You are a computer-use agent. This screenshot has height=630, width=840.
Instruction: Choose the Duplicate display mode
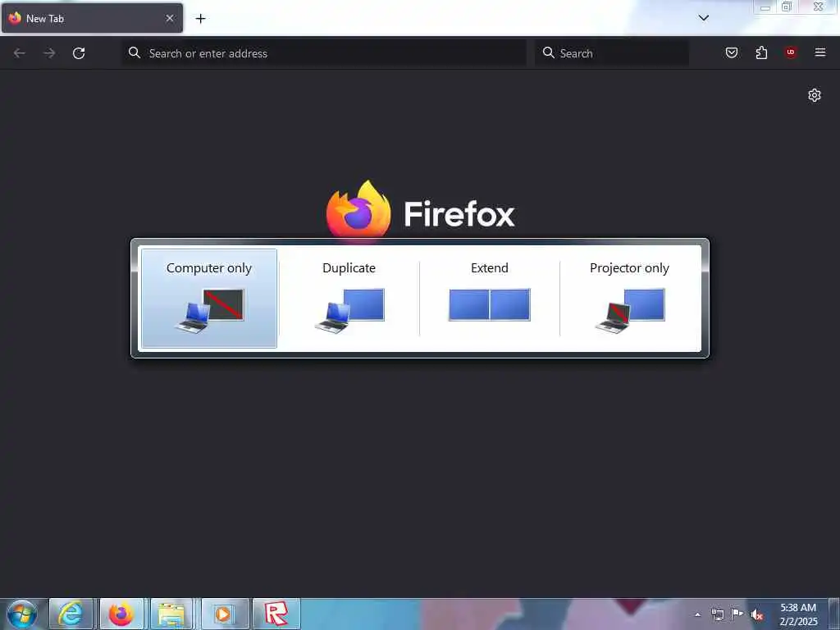349,299
